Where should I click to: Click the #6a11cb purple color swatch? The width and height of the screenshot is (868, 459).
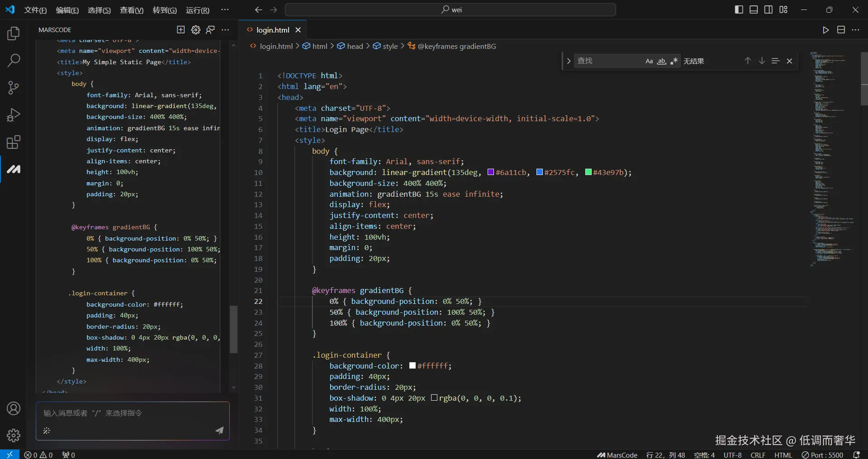pos(491,172)
